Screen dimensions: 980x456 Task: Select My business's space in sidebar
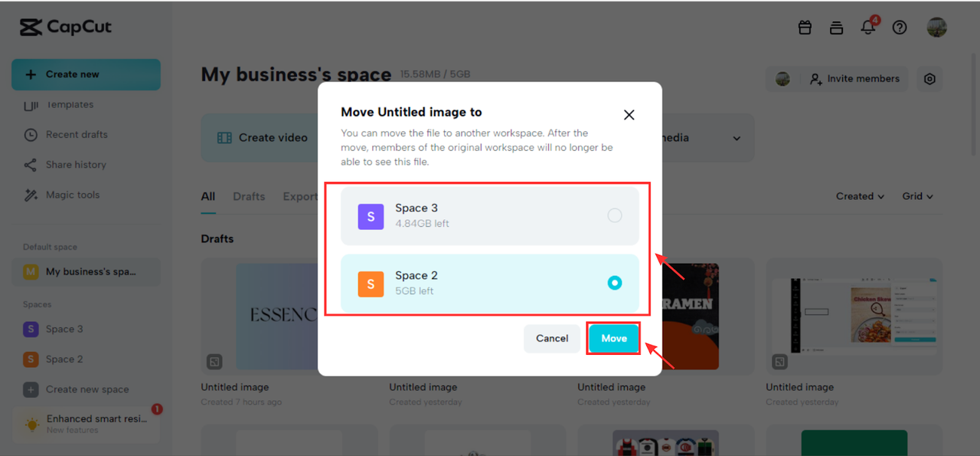pyautogui.click(x=86, y=272)
